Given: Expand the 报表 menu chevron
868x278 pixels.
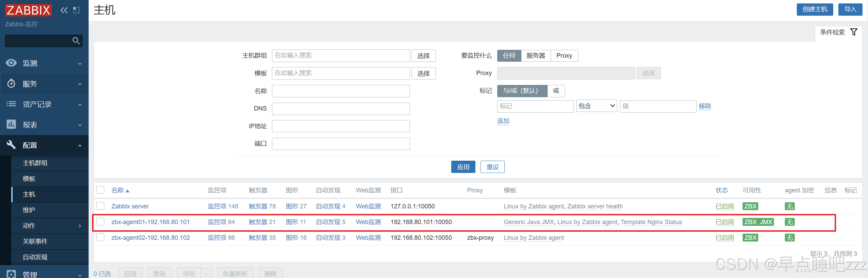Looking at the screenshot, I should 80,125.
